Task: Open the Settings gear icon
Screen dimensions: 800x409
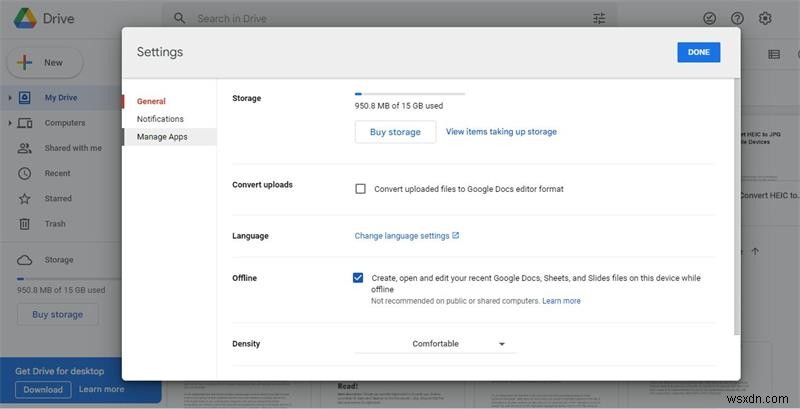Action: (x=764, y=18)
